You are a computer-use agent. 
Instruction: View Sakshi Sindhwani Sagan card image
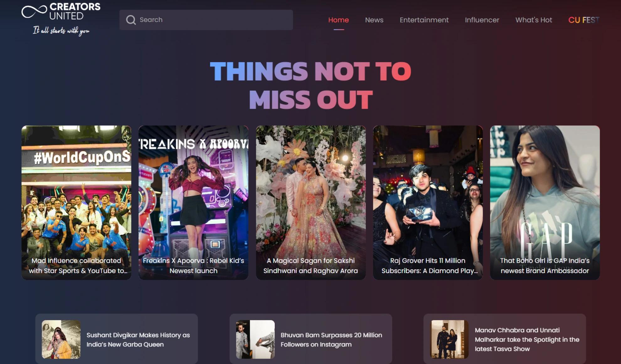(x=311, y=203)
